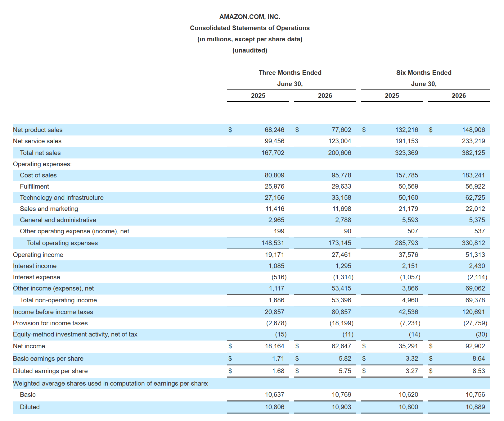Click the operating income value 51,313

click(x=475, y=255)
